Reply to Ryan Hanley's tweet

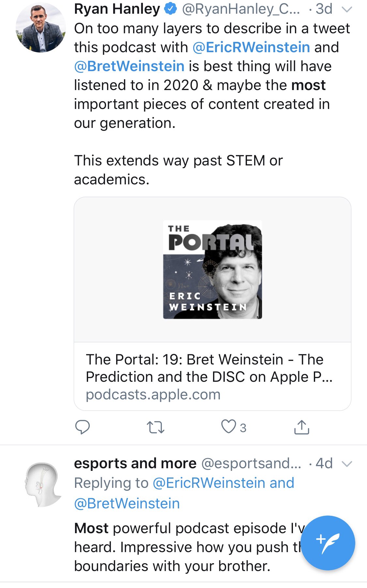click(82, 427)
